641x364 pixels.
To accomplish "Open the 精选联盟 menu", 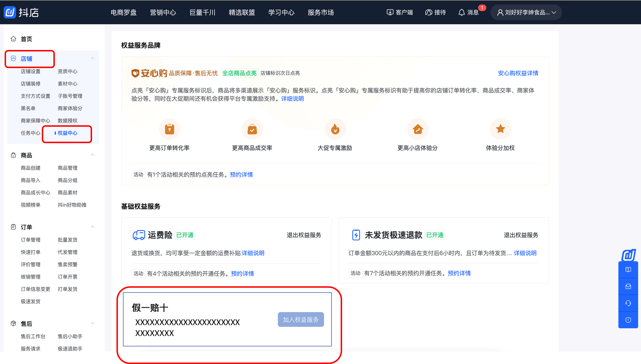I will pyautogui.click(x=242, y=13).
